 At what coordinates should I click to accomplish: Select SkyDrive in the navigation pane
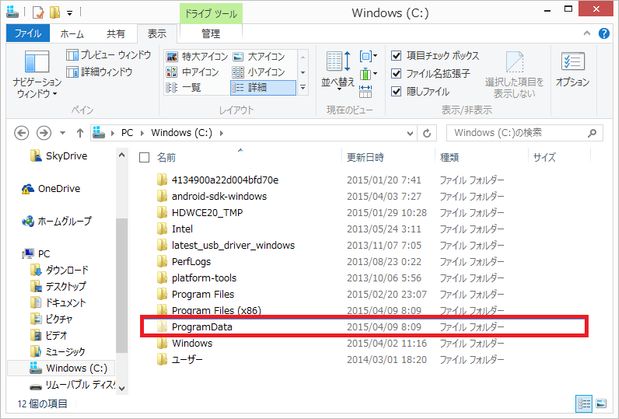click(59, 156)
